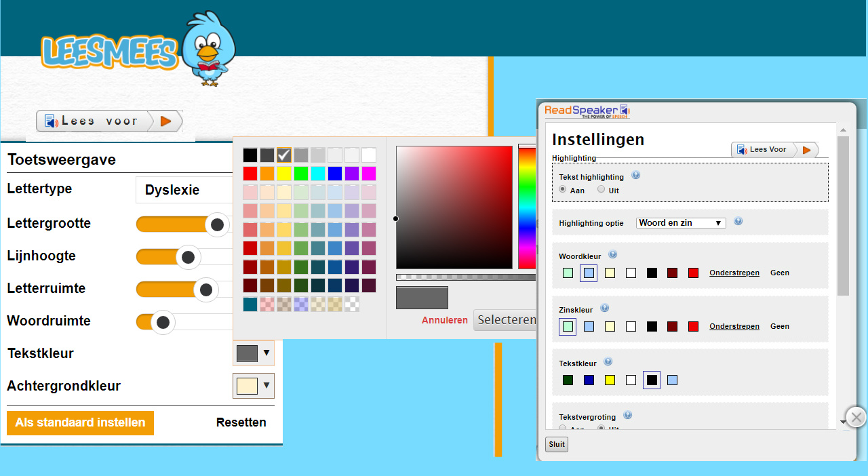This screenshot has height=476, width=868.
Task: Click the ReadSpeaker settings vertical scrollbar thumb
Action: click(843, 216)
